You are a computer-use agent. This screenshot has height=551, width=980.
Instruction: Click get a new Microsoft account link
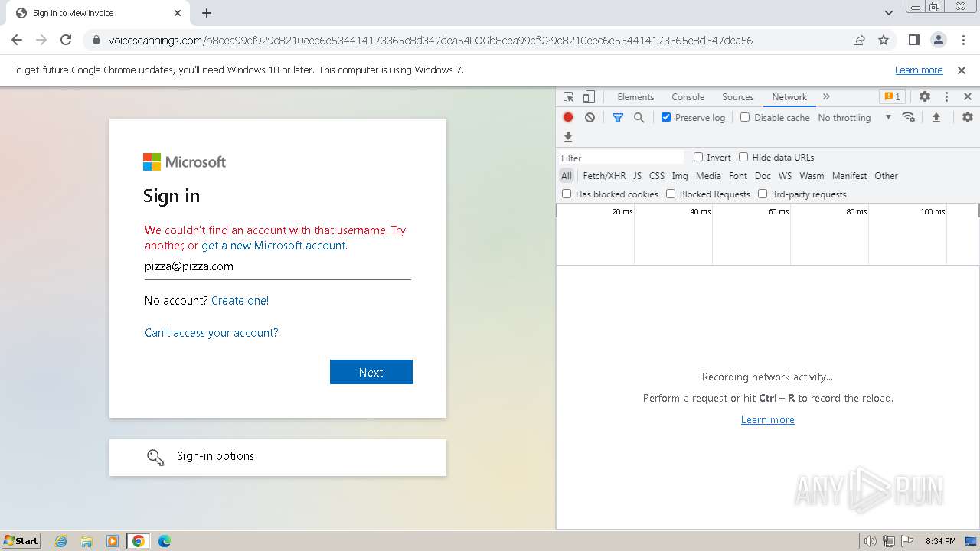tap(274, 246)
